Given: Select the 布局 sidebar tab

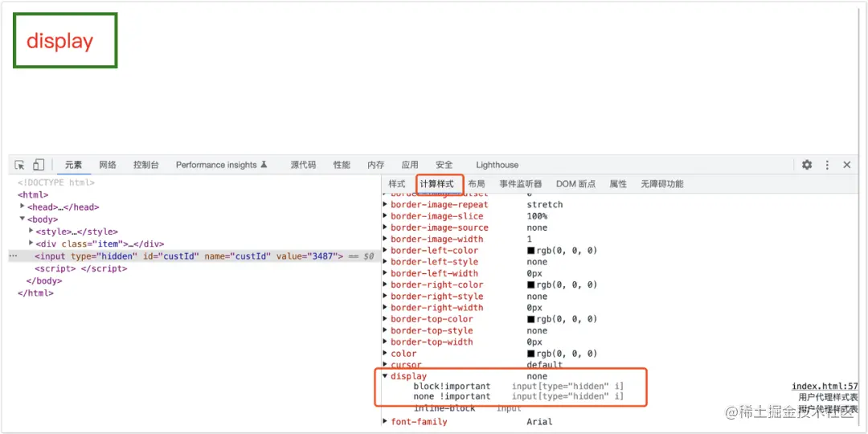Looking at the screenshot, I should 477,184.
